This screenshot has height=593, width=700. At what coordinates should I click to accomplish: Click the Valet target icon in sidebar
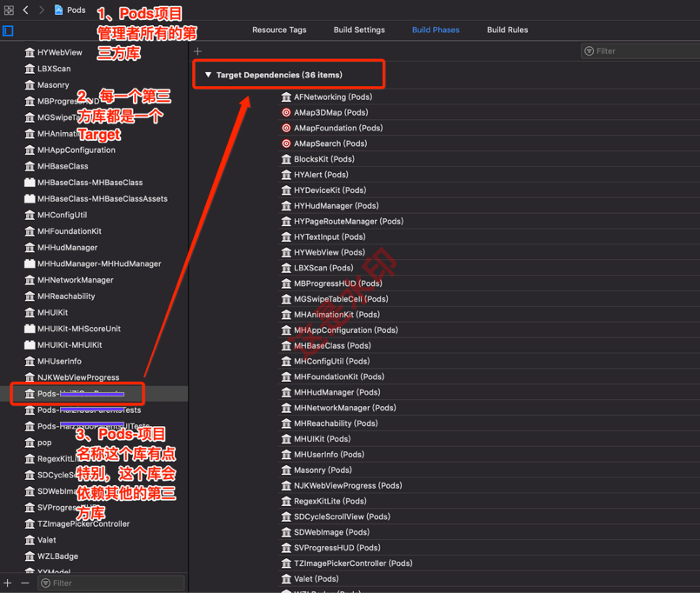(30, 540)
